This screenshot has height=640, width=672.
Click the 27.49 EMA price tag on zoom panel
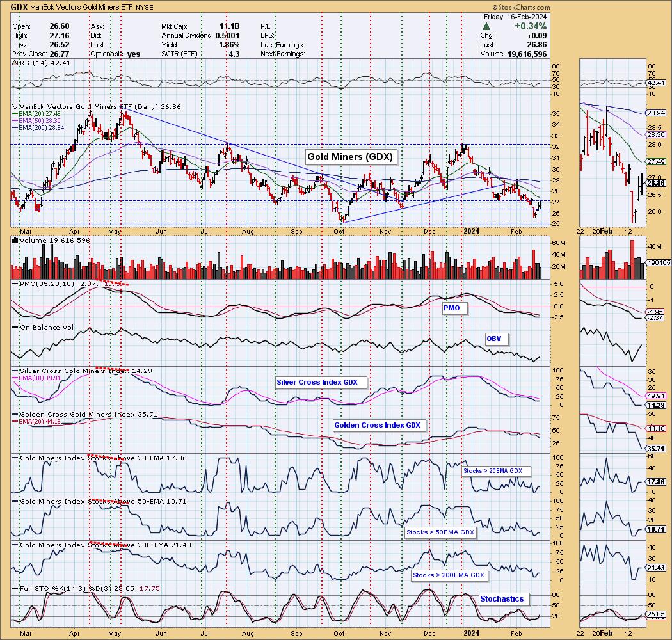[657, 162]
